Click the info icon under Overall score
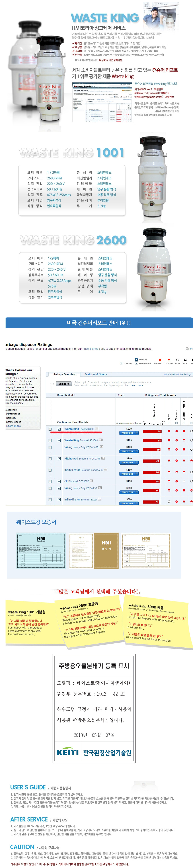The height and width of the screenshot is (868, 193). [154, 419]
